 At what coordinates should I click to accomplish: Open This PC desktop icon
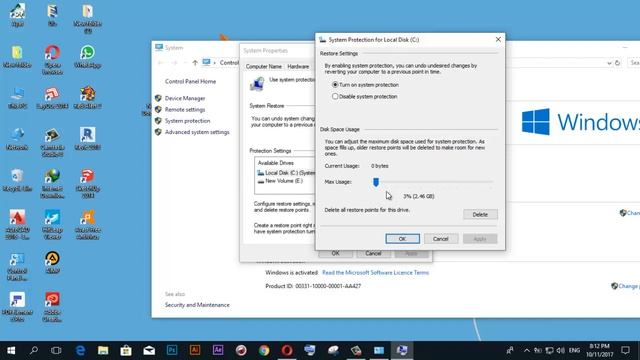17,98
